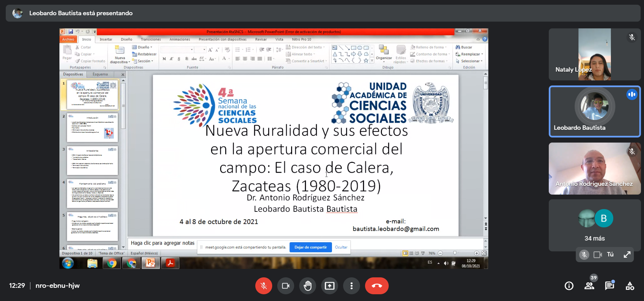
Task: Open Adobe Reader on shared taskbar
Action: [x=170, y=263]
